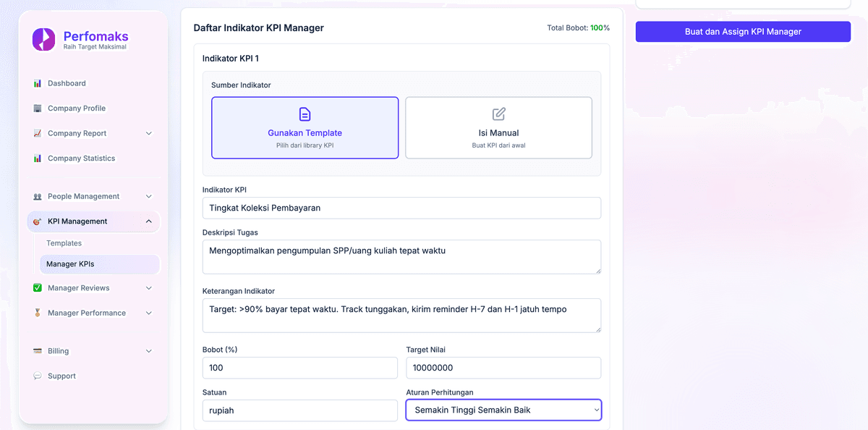Expand the People Management submenu chevron

tap(149, 196)
